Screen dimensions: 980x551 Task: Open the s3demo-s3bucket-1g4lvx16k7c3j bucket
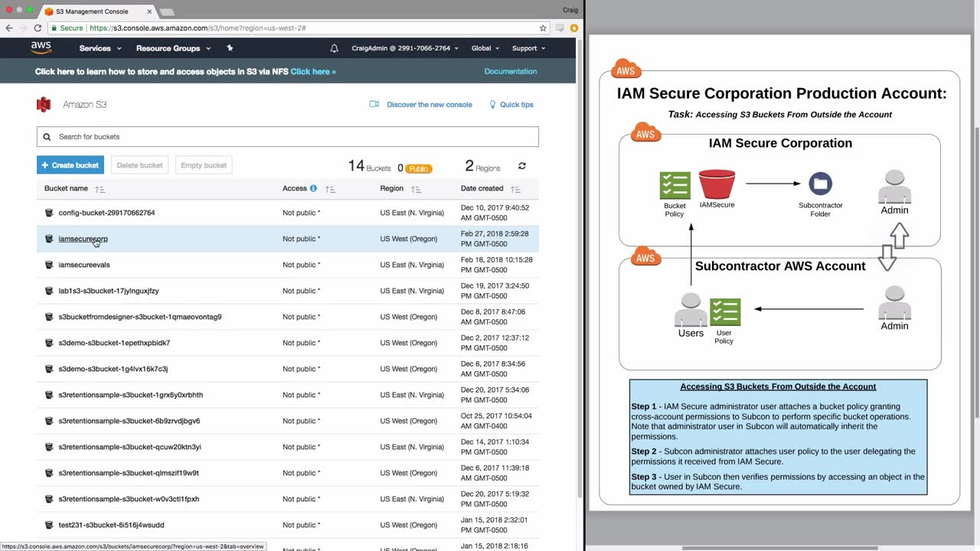point(113,369)
